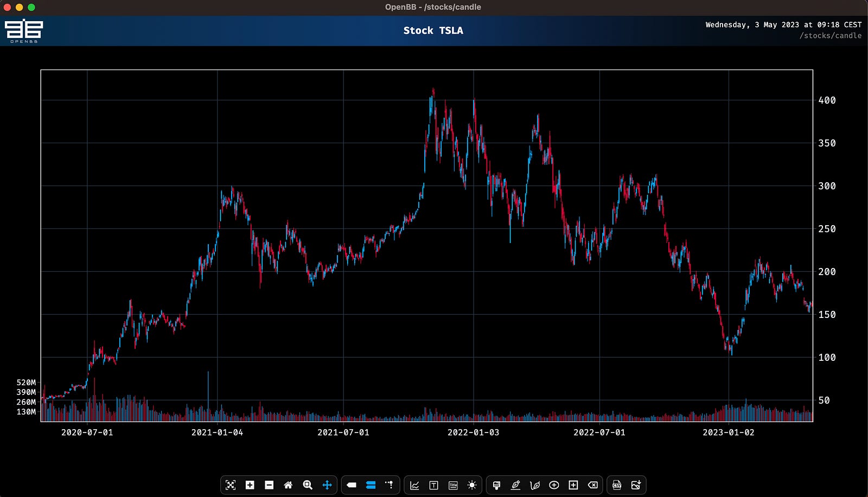Click the 50 price axis label
The width and height of the screenshot is (868, 497).
(824, 400)
